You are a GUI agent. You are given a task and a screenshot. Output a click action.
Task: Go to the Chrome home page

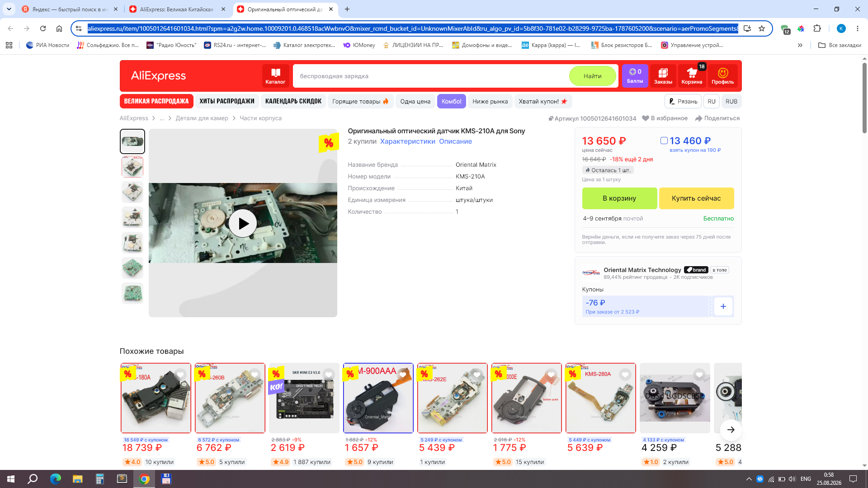point(59,28)
